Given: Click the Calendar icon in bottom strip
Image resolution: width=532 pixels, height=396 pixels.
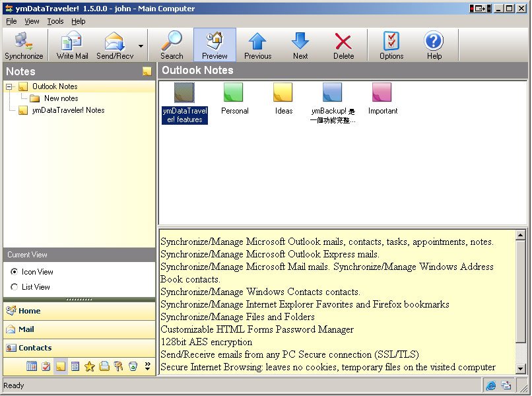Looking at the screenshot, I should (x=32, y=366).
